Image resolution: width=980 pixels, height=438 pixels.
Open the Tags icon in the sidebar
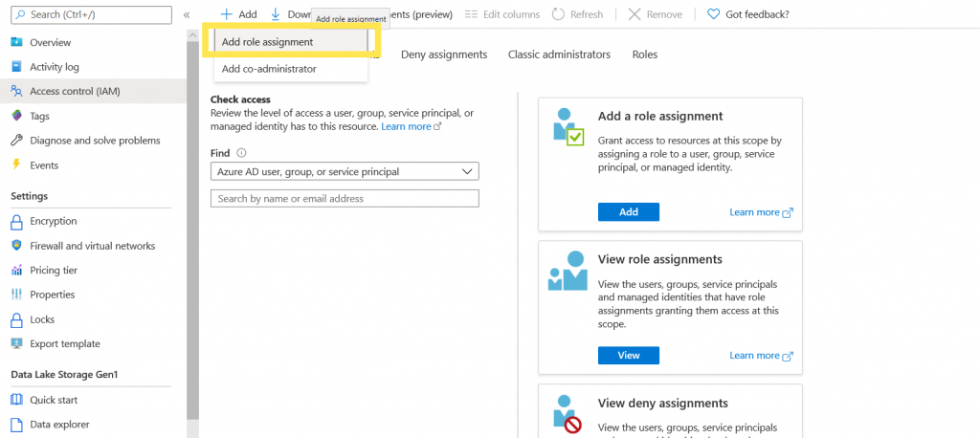(x=17, y=116)
